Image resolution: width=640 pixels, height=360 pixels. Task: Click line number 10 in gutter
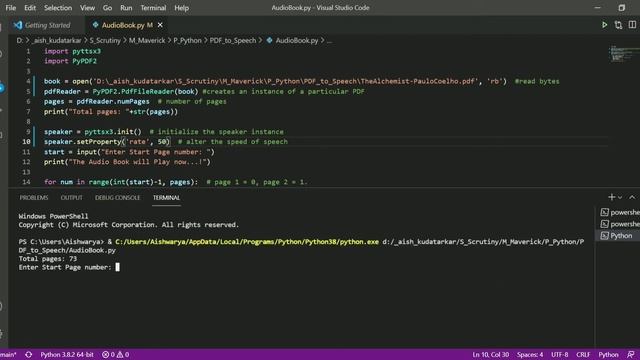point(26,142)
